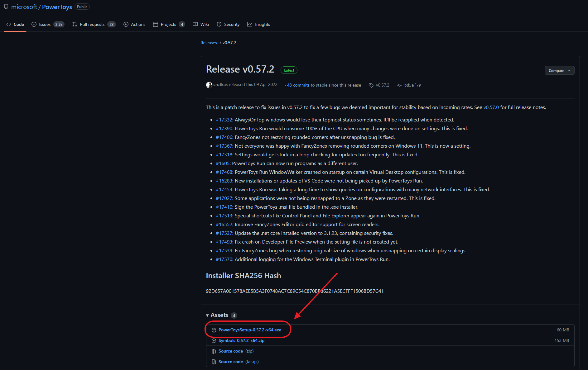The width and height of the screenshot is (588, 370).
Task: Click the Insights graph icon
Action: tap(250, 24)
